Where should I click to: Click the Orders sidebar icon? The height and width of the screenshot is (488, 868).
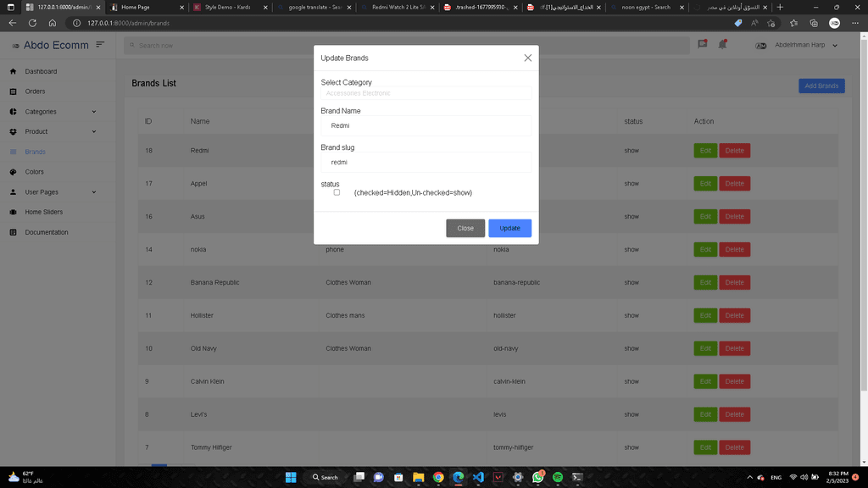tap(14, 91)
